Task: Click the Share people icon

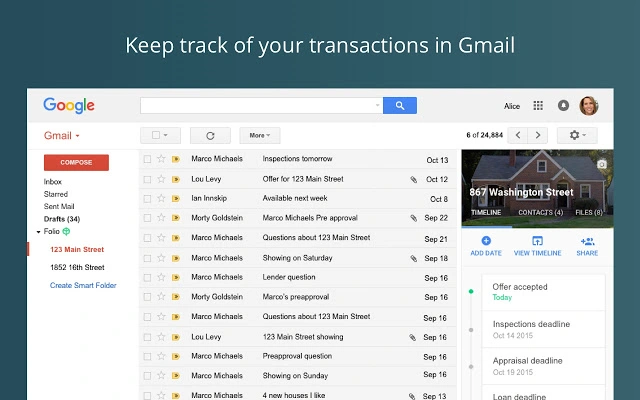Action: tap(587, 241)
